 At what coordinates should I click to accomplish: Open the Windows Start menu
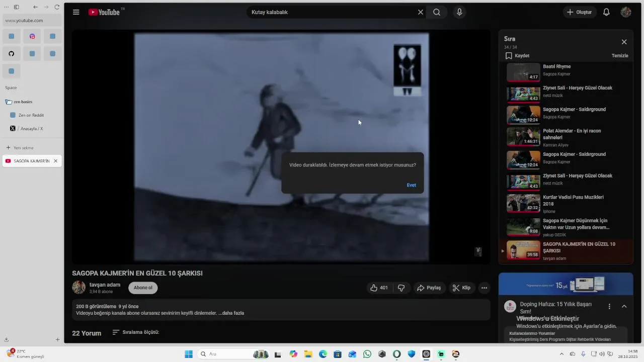189,354
